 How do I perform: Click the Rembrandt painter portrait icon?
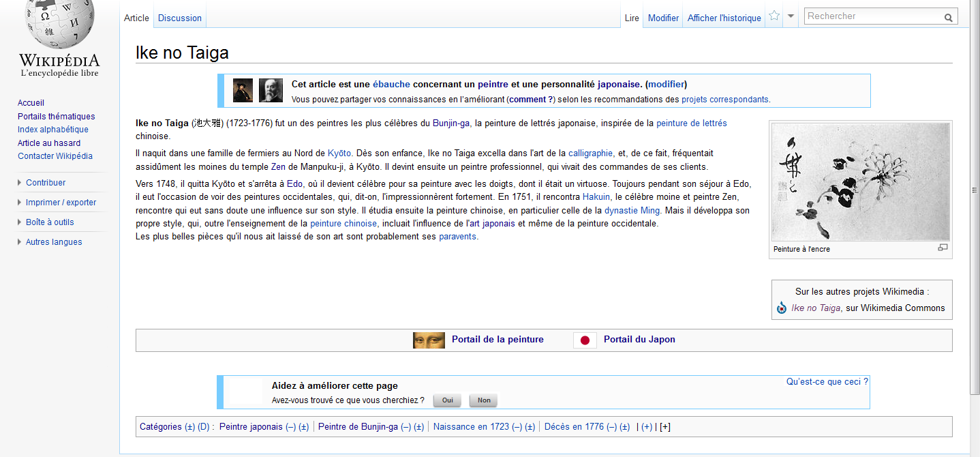click(243, 90)
